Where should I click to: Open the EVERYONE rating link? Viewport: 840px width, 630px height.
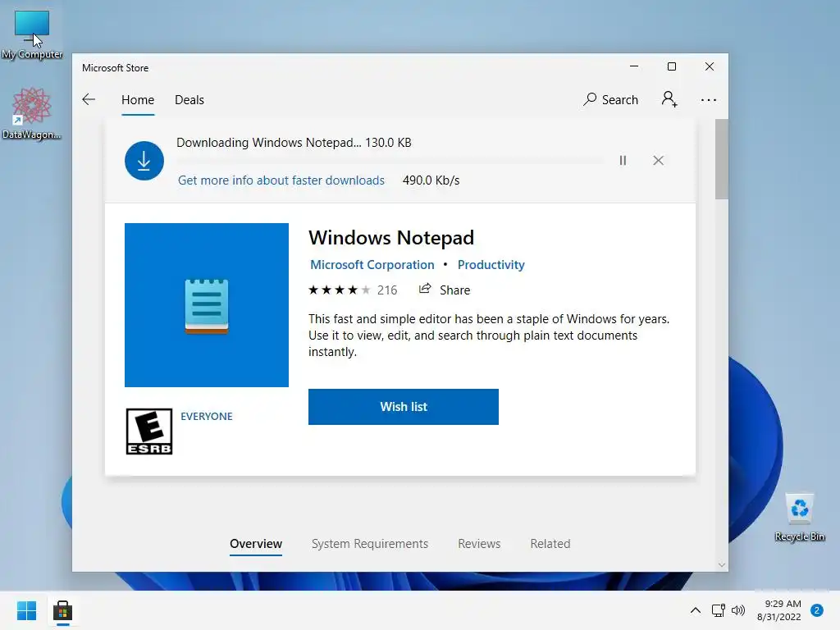(206, 416)
